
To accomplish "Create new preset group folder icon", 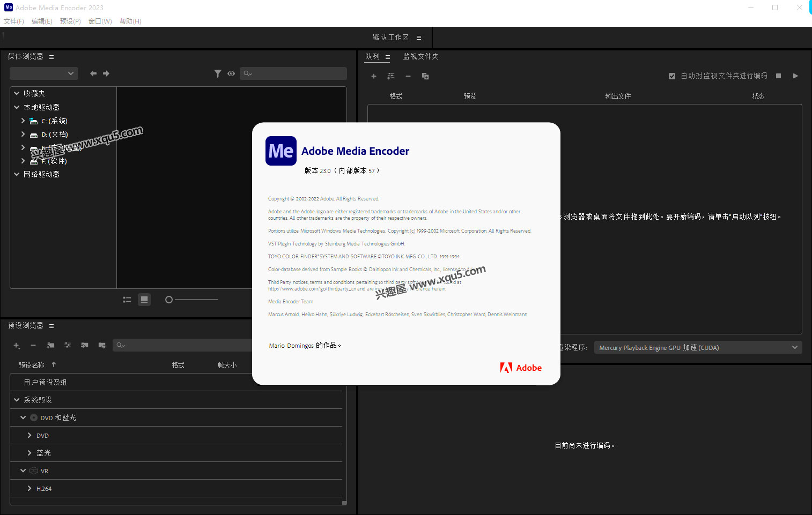I will point(50,346).
